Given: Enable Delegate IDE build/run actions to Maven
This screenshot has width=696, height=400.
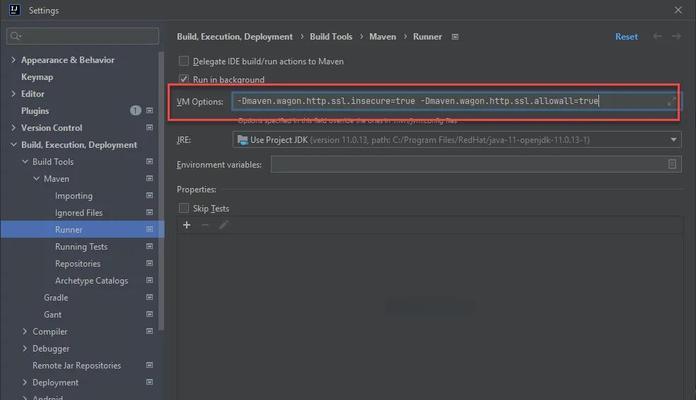Looking at the screenshot, I should (183, 61).
